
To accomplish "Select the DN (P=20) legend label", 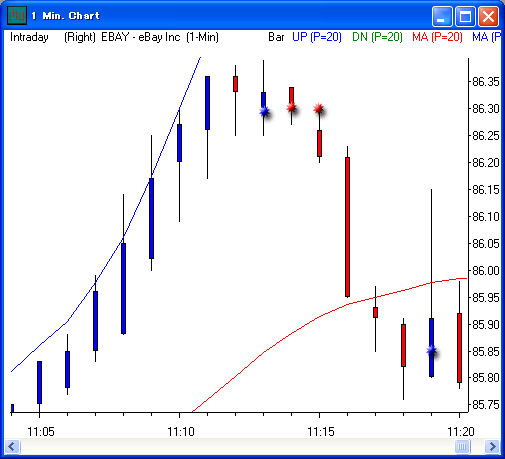I will pos(377,37).
